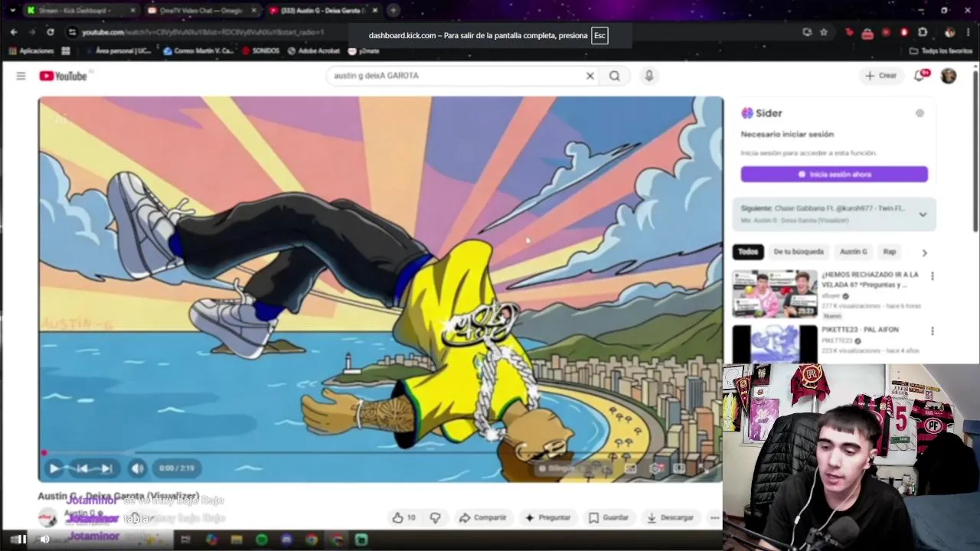Expand the Siguiente mix playlist panel
This screenshot has width=980, height=551.
923,214
